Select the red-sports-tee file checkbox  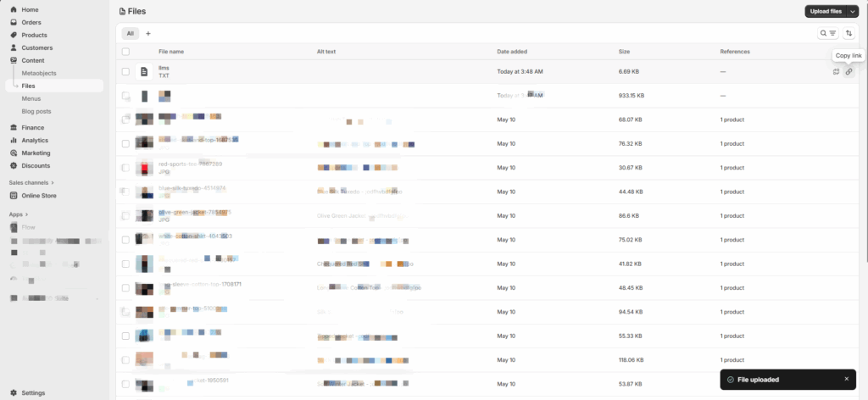[125, 168]
